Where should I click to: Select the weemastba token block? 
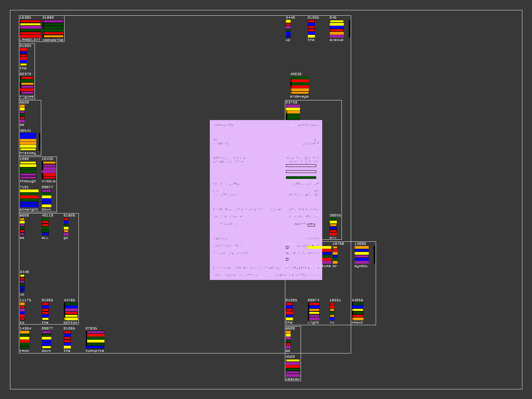pyautogui.click(x=53, y=29)
